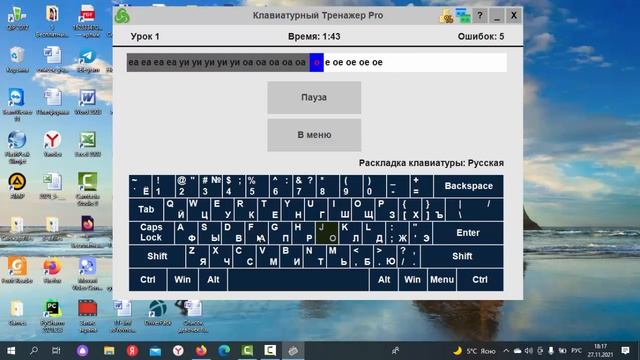Viewport: 640px width, 360px height.
Task: Open the PDF file desktop icon
Action: 87,20
